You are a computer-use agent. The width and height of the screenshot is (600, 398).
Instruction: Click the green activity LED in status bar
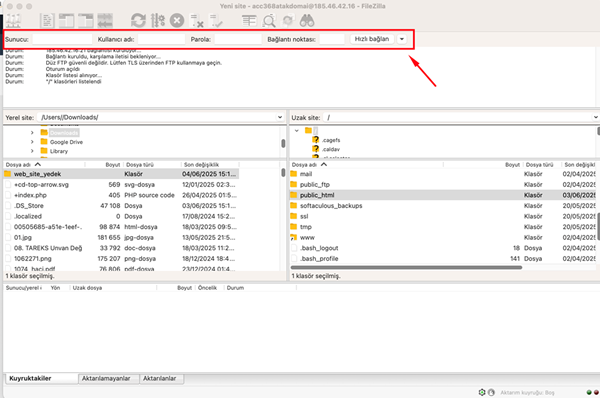click(x=589, y=392)
